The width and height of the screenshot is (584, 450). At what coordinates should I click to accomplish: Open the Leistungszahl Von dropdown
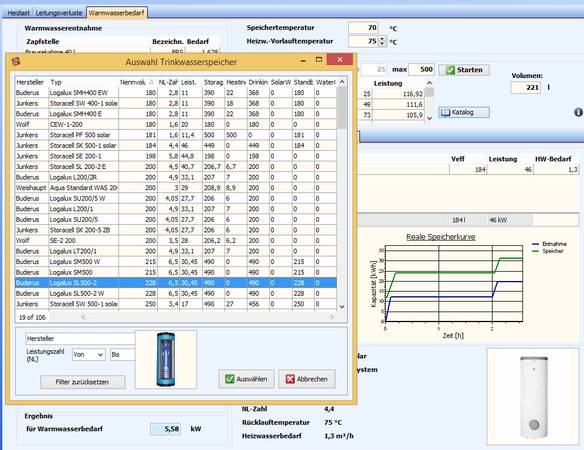click(89, 355)
